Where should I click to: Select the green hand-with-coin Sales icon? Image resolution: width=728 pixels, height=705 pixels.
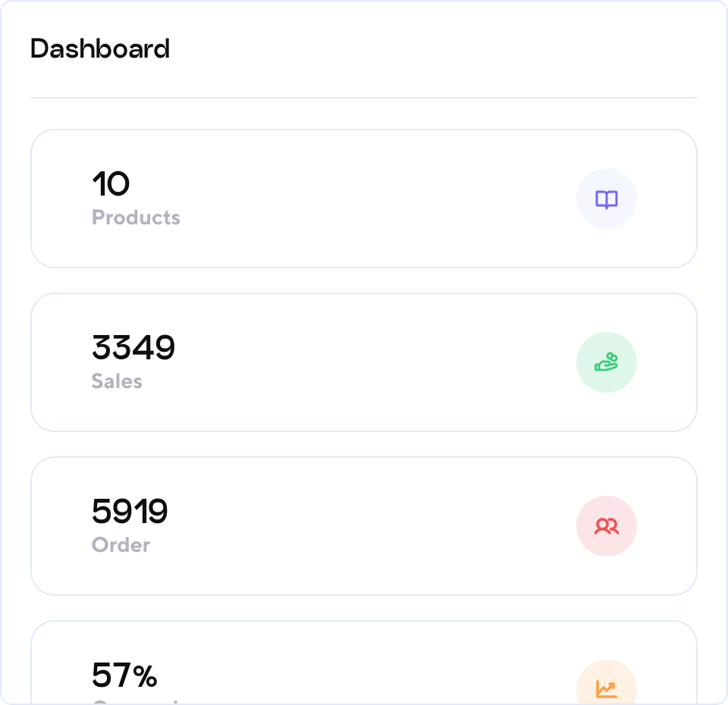[x=607, y=362]
